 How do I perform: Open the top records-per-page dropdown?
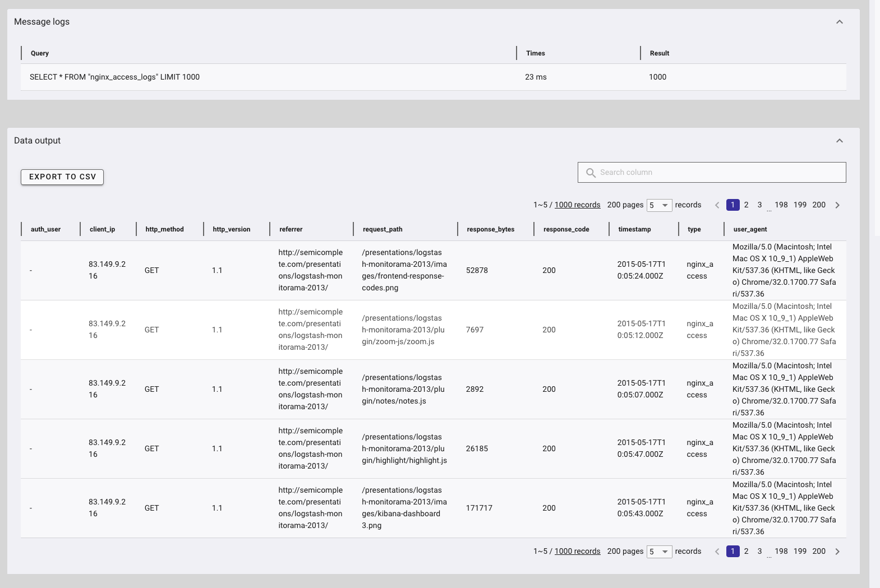tap(659, 205)
